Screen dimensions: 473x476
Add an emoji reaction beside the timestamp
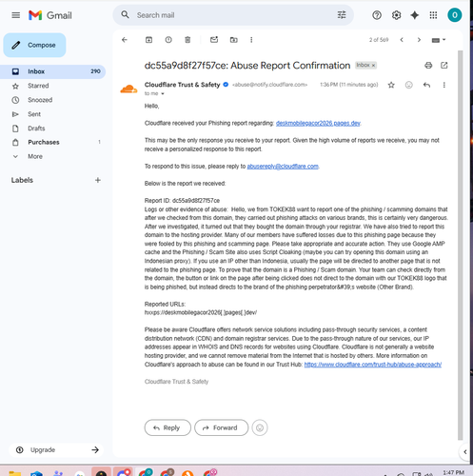tap(409, 85)
